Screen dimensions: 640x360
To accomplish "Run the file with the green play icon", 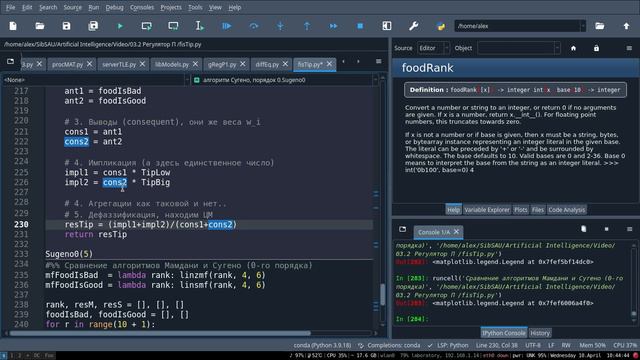I will [x=120, y=26].
